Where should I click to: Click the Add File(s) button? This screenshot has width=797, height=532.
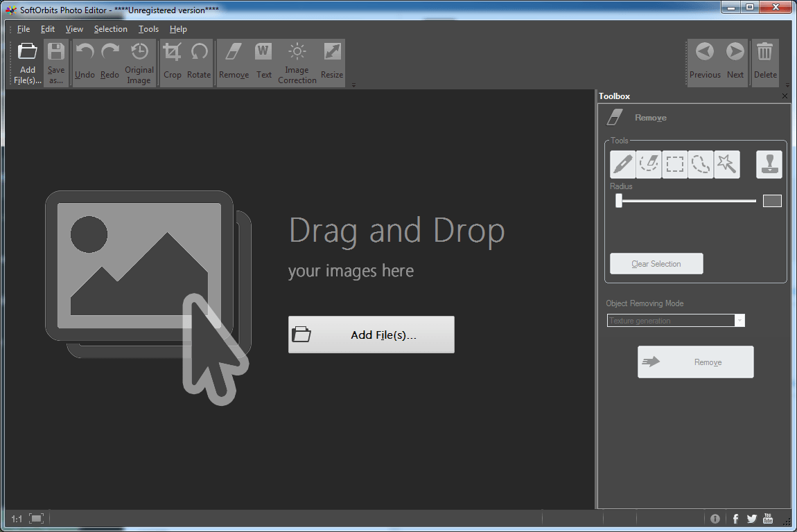[x=371, y=334]
